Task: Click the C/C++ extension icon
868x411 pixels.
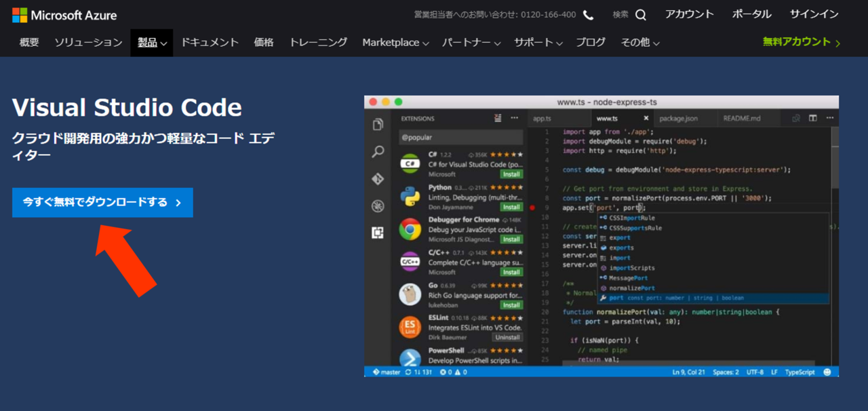Action: click(x=410, y=261)
